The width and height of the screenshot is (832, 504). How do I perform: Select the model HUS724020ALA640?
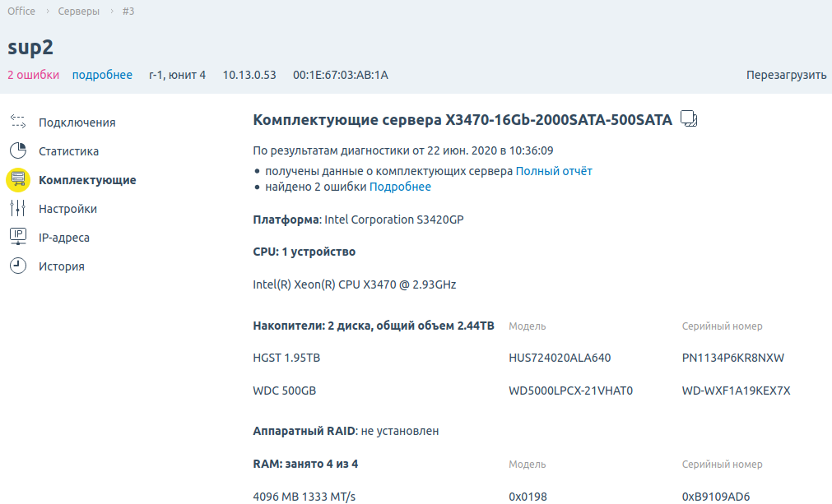pyautogui.click(x=560, y=358)
